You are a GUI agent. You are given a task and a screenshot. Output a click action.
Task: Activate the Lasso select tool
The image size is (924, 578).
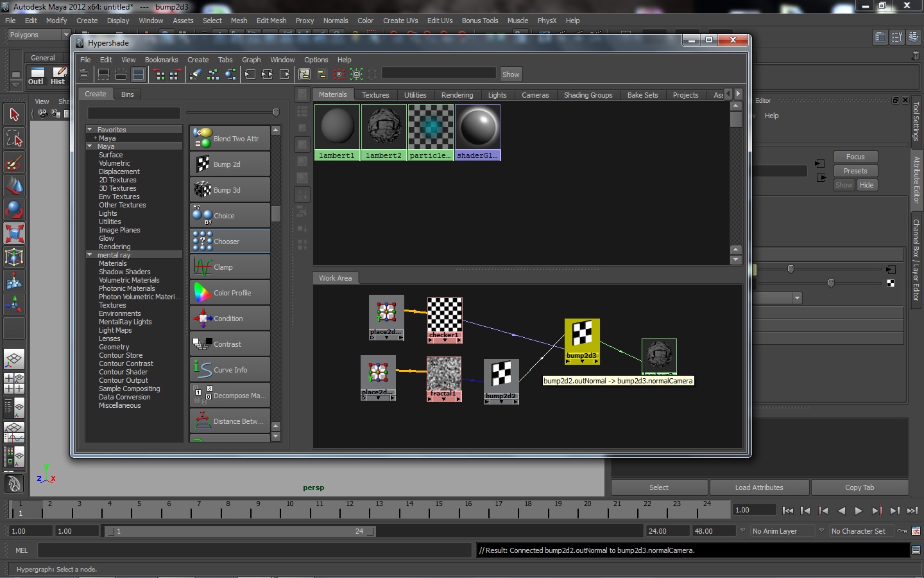point(14,139)
